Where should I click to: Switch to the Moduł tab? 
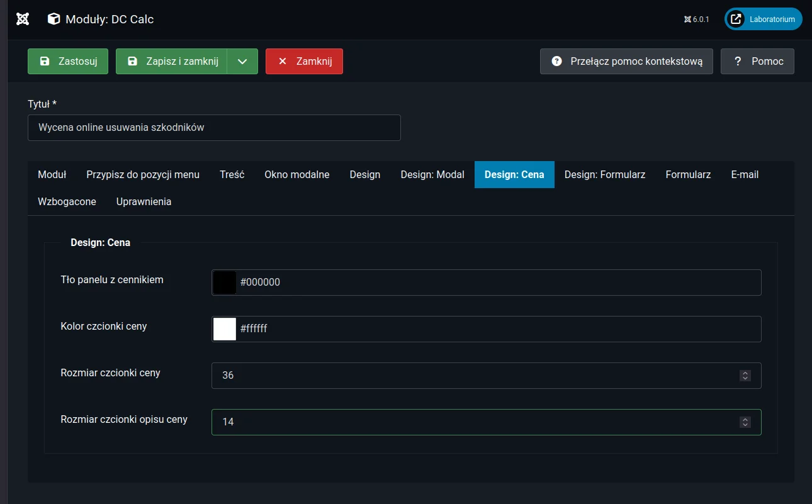52,175
